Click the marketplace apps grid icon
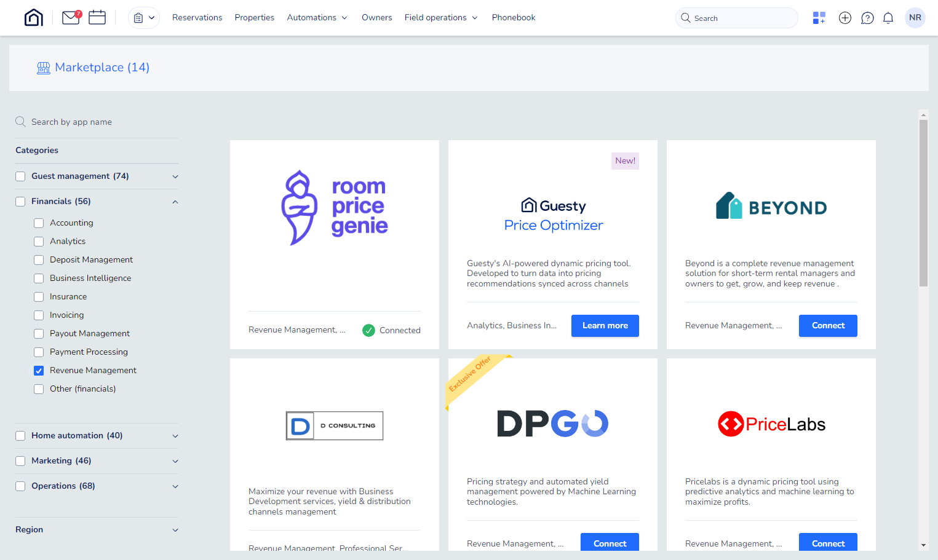Viewport: 938px width, 560px height. (x=819, y=18)
